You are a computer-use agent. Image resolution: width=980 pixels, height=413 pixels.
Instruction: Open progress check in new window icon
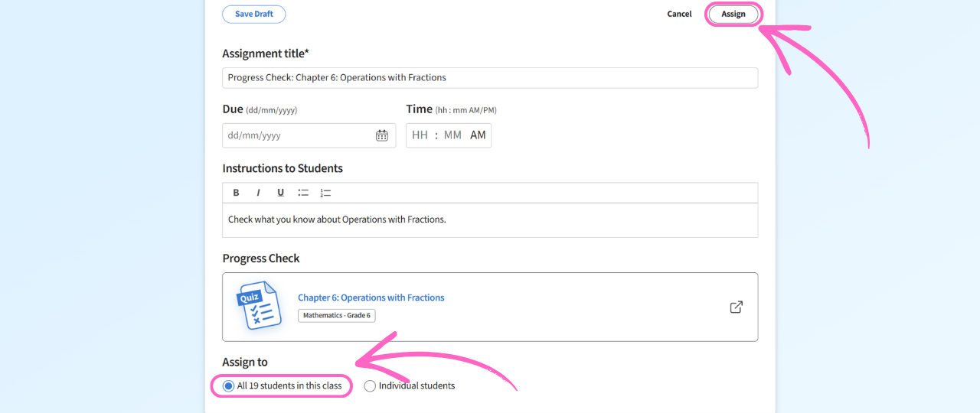point(736,307)
